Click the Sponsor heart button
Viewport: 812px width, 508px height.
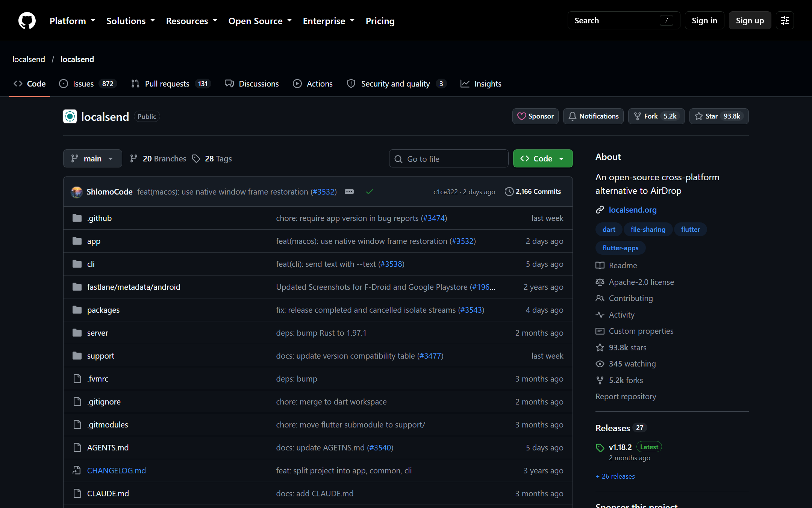click(535, 116)
